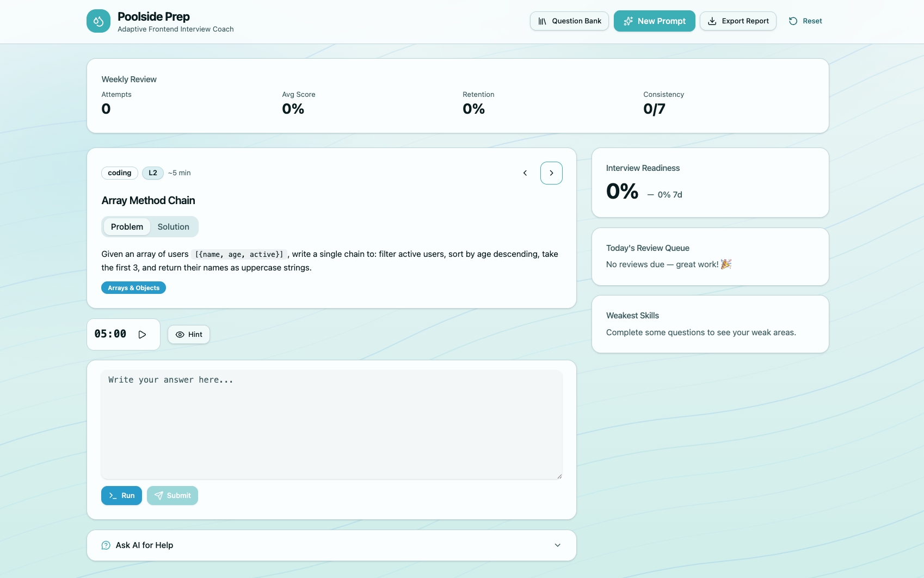The image size is (924, 578).
Task: Click the 05:00 timer display
Action: (110, 334)
